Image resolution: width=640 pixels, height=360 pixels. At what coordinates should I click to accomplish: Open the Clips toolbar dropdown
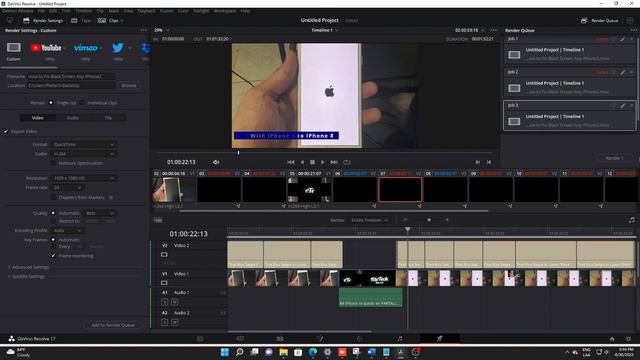[110, 20]
